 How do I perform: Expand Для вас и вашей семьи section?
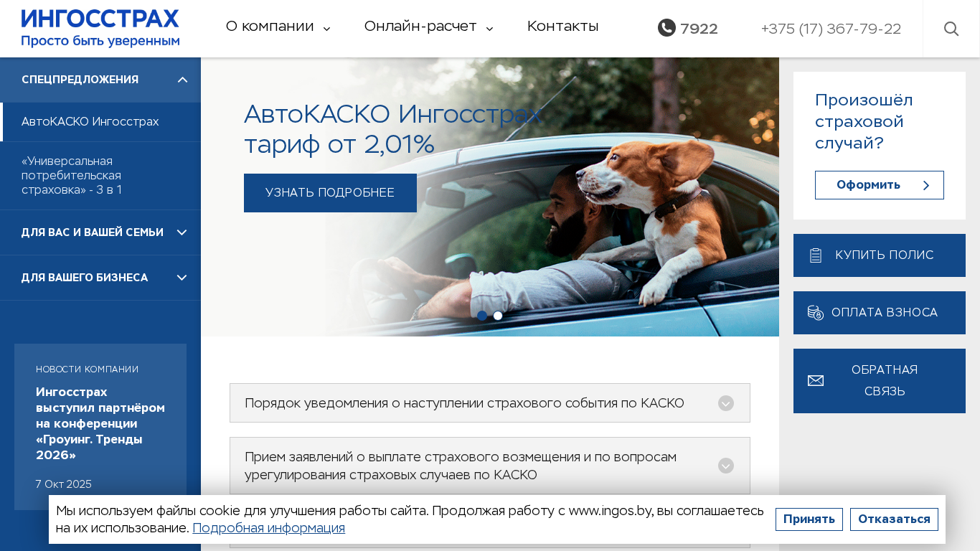(100, 232)
